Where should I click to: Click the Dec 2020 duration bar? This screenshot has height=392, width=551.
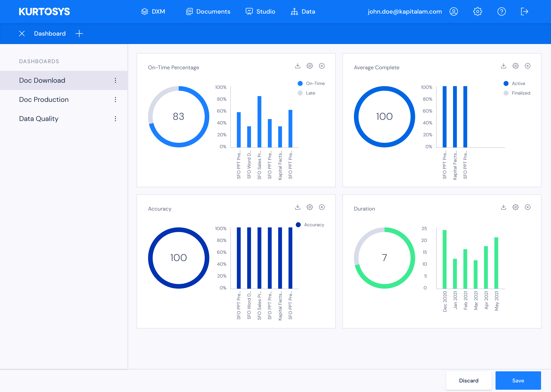tap(445, 259)
